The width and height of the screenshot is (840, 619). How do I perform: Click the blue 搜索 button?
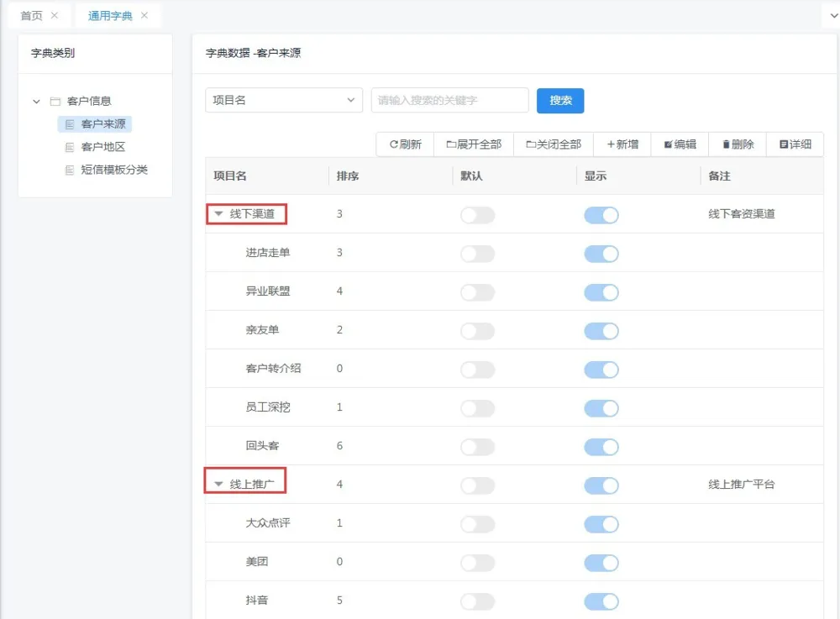(x=560, y=101)
